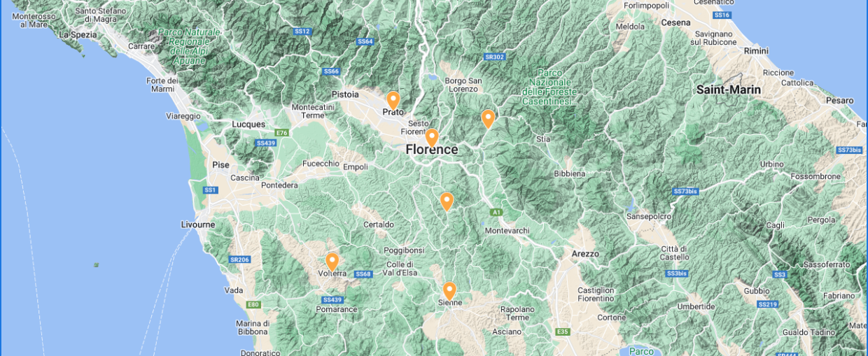Image resolution: width=868 pixels, height=356 pixels.
Task: Click the SS1 road shield near Pise
Action: pos(210,190)
